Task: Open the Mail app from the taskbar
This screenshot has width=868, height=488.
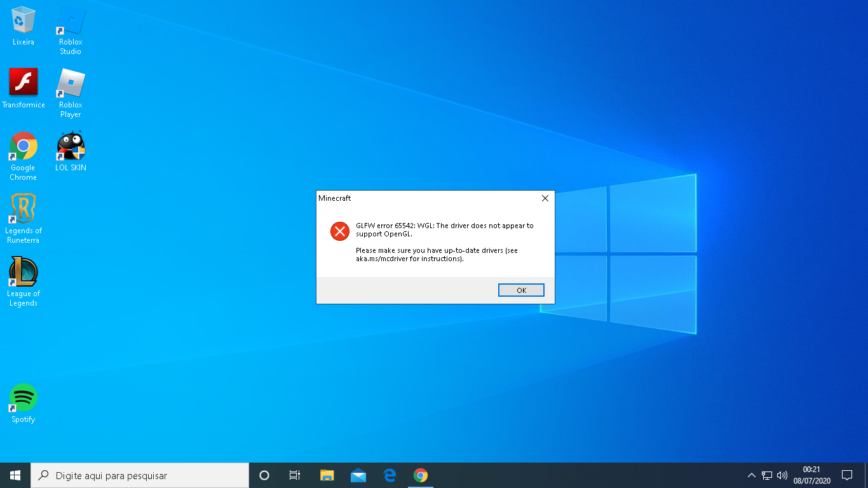Action: click(x=358, y=475)
